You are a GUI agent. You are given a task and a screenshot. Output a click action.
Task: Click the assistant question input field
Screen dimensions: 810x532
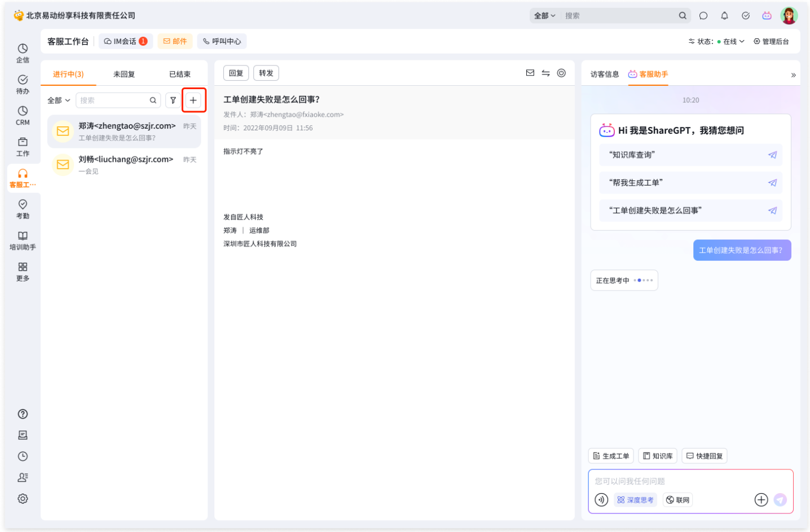690,481
